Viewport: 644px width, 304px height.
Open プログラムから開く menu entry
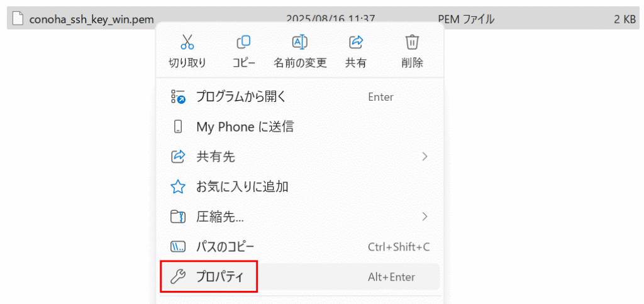click(299, 97)
